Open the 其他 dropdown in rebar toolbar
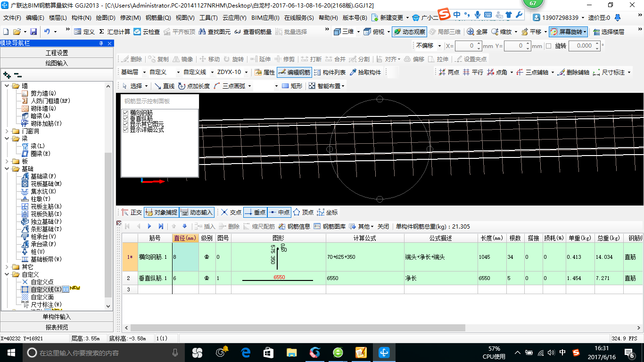 [362, 226]
